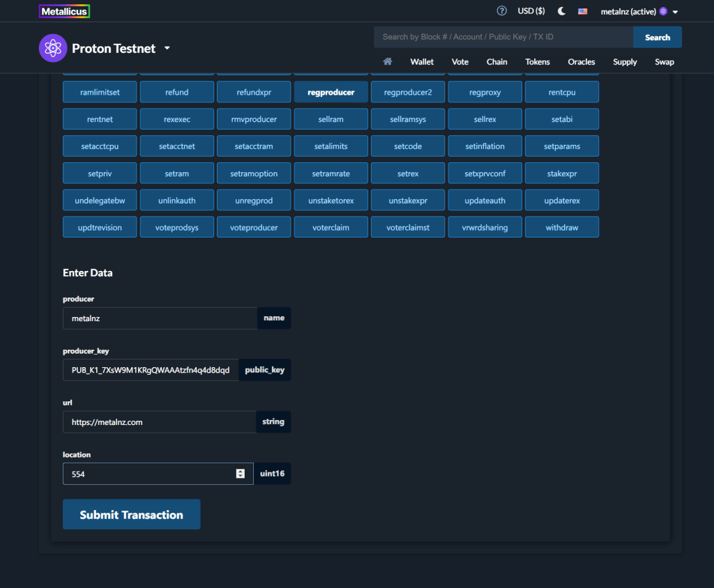Click the Metallicus logo
The height and width of the screenshot is (588, 714).
click(64, 11)
